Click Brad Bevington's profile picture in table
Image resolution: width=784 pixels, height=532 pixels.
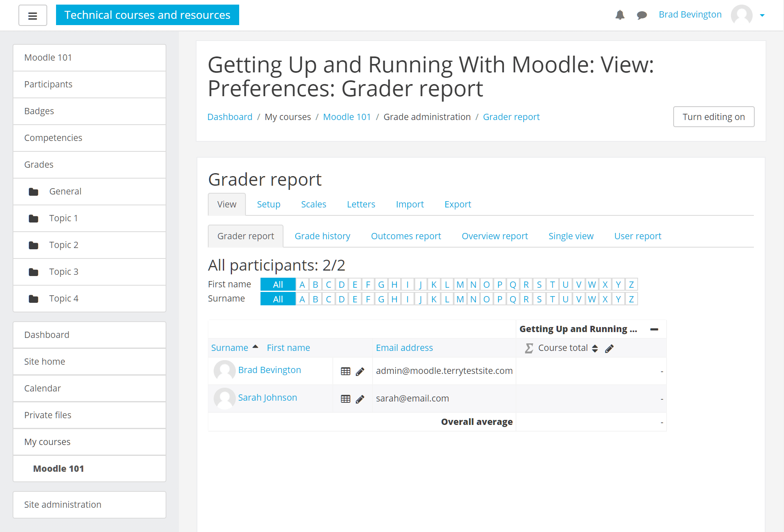pos(225,371)
